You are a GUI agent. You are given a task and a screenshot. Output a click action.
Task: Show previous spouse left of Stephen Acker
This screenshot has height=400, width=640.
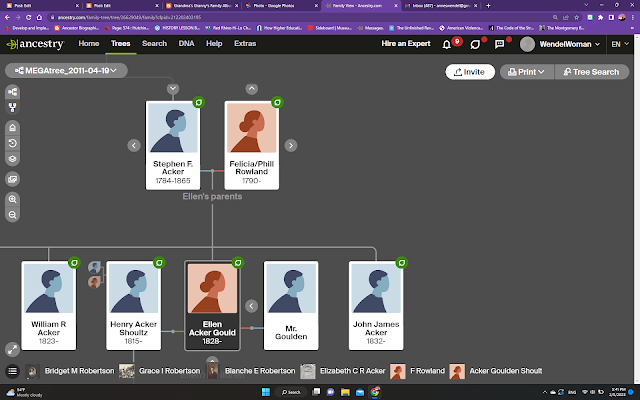point(134,145)
